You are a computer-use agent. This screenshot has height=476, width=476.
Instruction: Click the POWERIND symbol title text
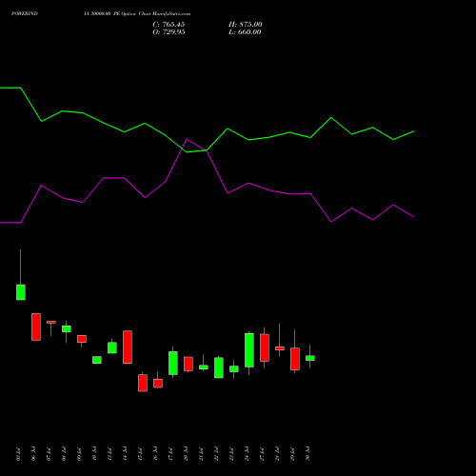pos(25,13)
